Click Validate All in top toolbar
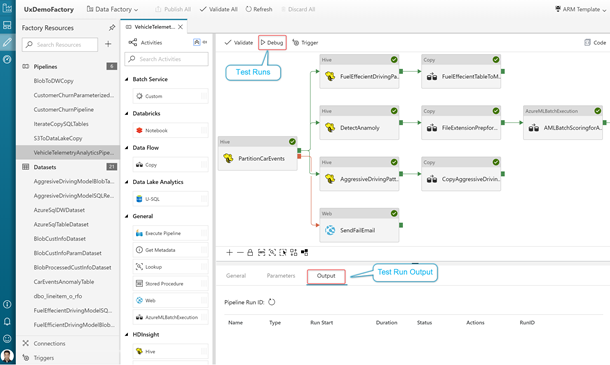This screenshot has width=610, height=365. point(218,9)
